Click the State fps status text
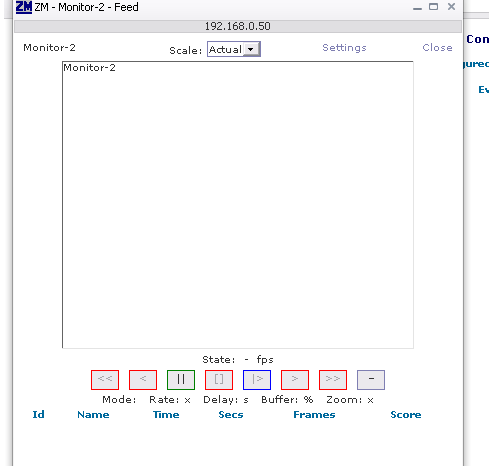This screenshot has height=466, width=489. (238, 360)
